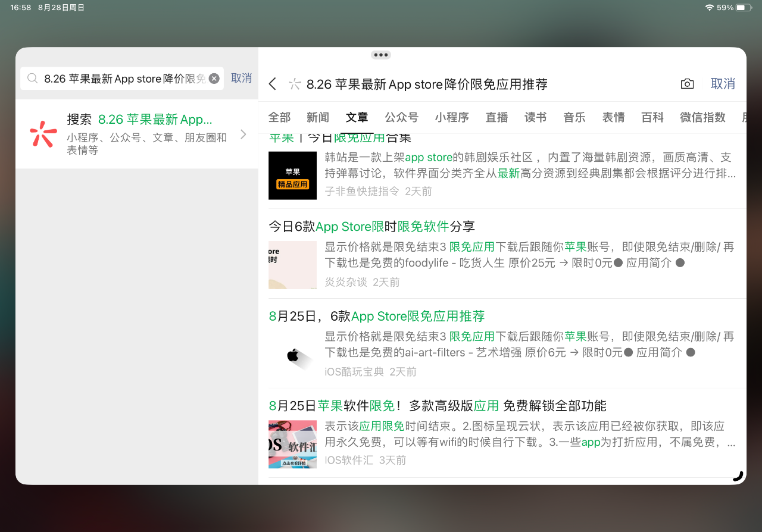Switch to the 百科 tab
Screen dimensions: 762x532
[x=652, y=117]
